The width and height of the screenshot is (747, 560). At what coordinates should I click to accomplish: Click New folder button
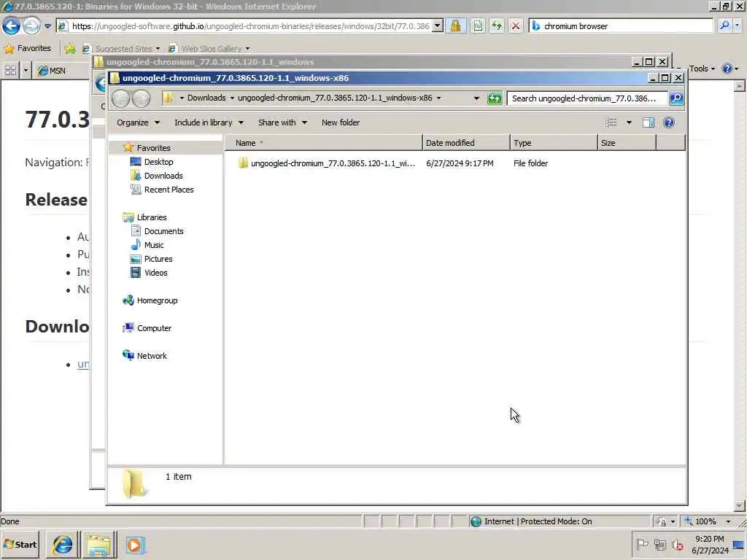341,122
